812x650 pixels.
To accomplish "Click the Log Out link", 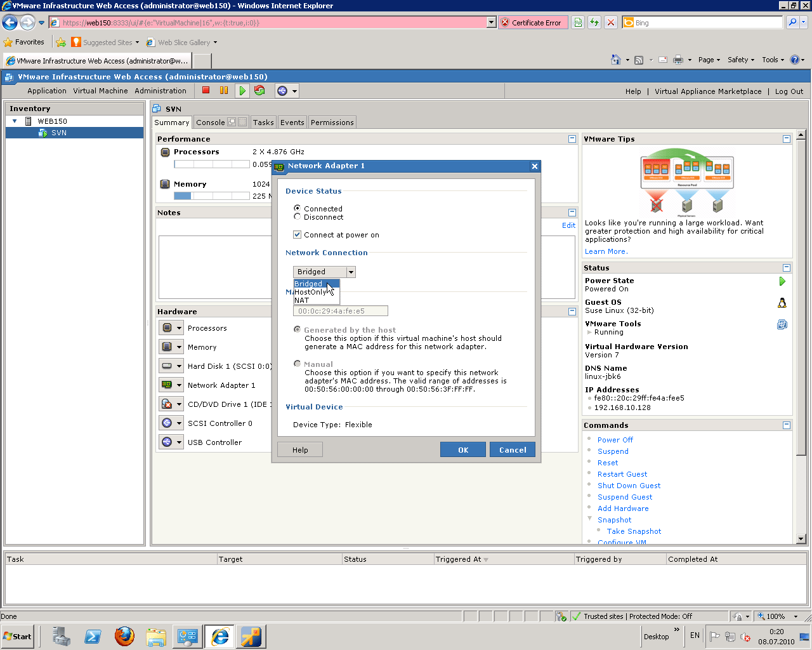I will click(789, 91).
